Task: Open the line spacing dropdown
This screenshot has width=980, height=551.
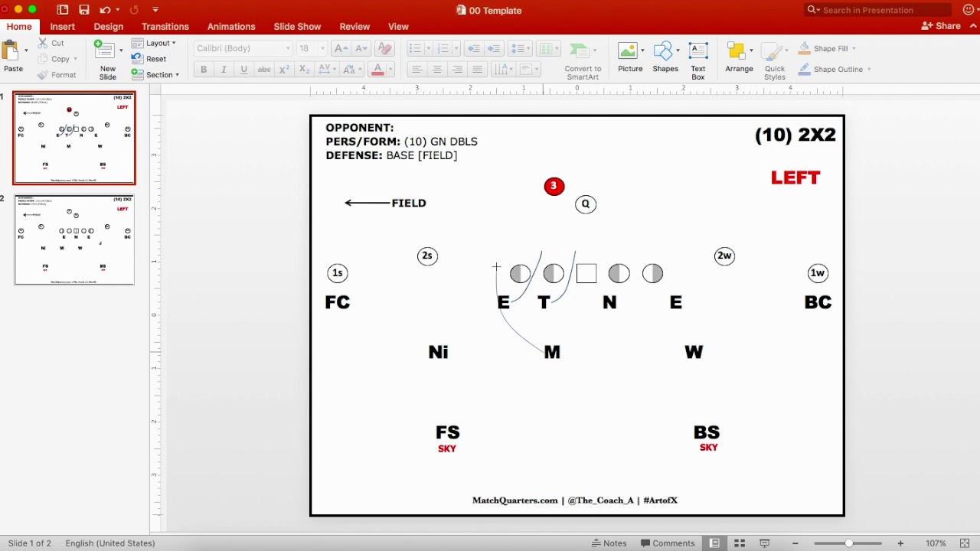Action: [x=521, y=48]
